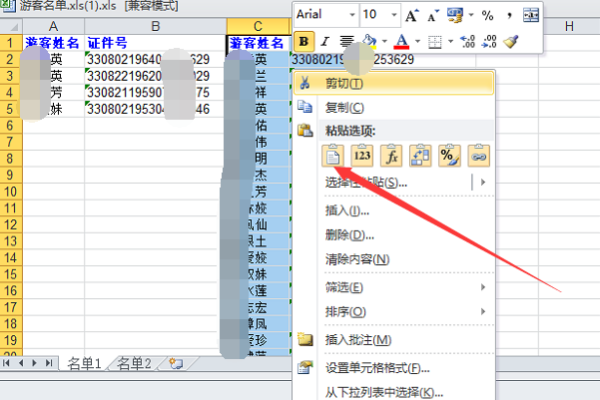Choose 从下拉列表中选择(K)...
The image size is (600, 400).
(393, 392)
